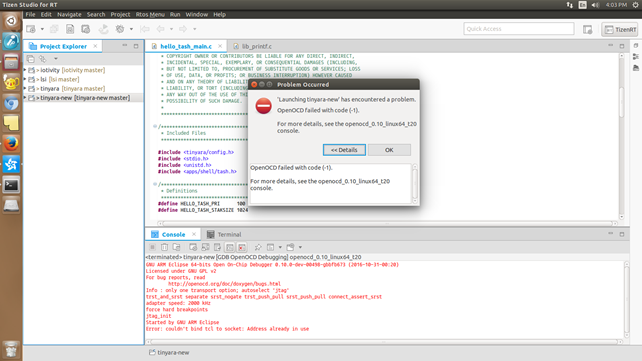Open Terminal from the launcher
The image size is (642, 361).
(x=11, y=185)
